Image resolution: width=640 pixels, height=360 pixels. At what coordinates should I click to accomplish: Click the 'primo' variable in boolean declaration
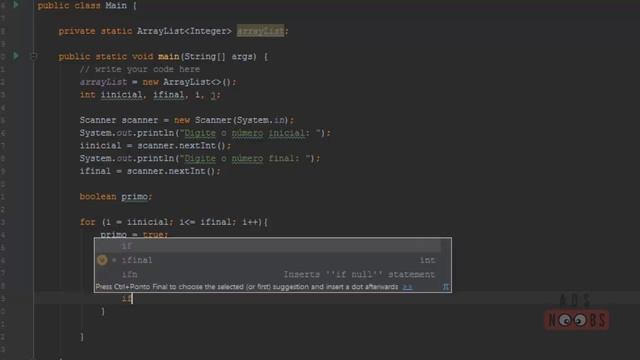pos(134,197)
